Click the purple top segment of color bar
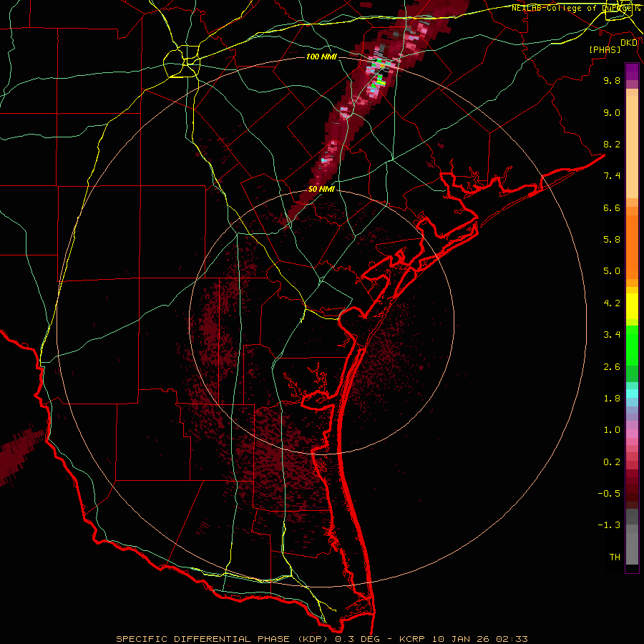This screenshot has height=644, width=644. click(632, 72)
